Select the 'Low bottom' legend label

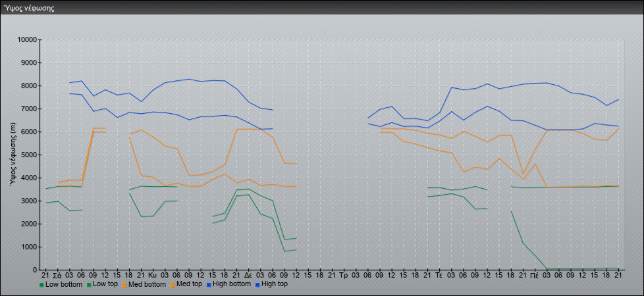point(64,284)
